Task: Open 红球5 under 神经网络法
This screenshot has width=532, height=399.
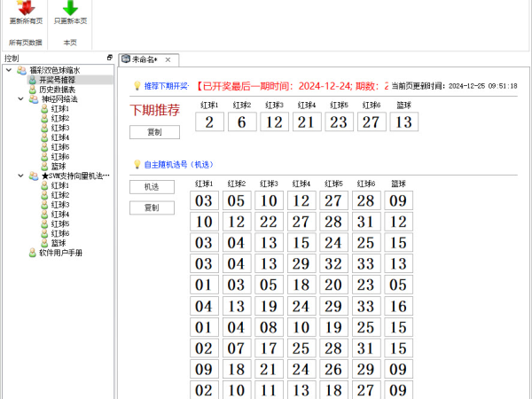Action: (x=60, y=147)
